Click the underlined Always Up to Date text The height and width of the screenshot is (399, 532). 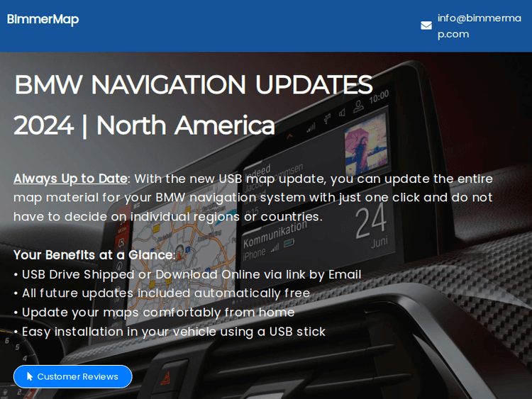pyautogui.click(x=70, y=179)
